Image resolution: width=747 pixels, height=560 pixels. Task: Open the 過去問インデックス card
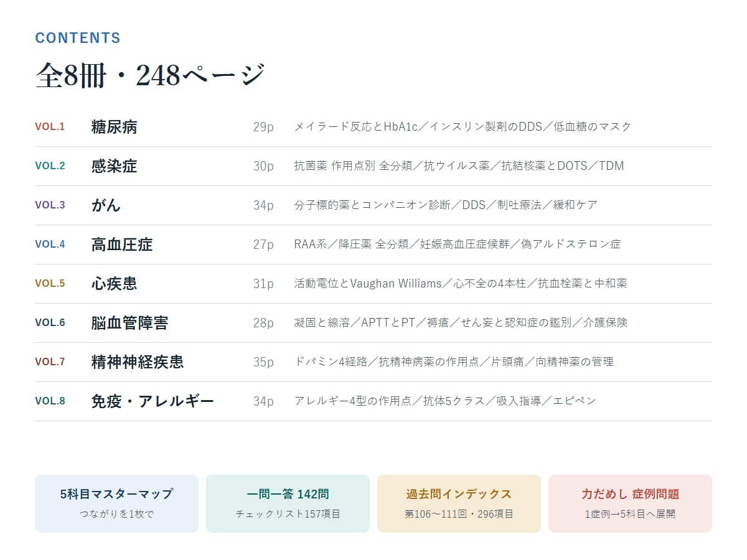tap(459, 503)
